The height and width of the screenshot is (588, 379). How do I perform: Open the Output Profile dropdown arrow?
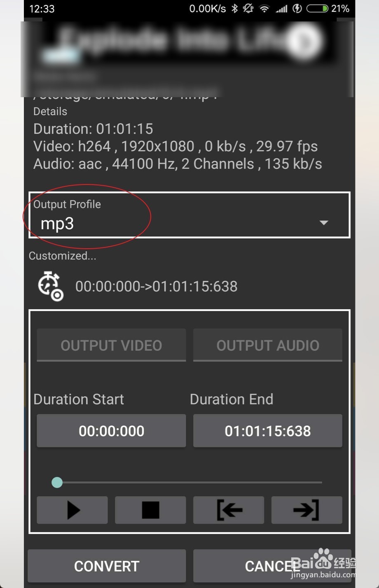click(324, 223)
